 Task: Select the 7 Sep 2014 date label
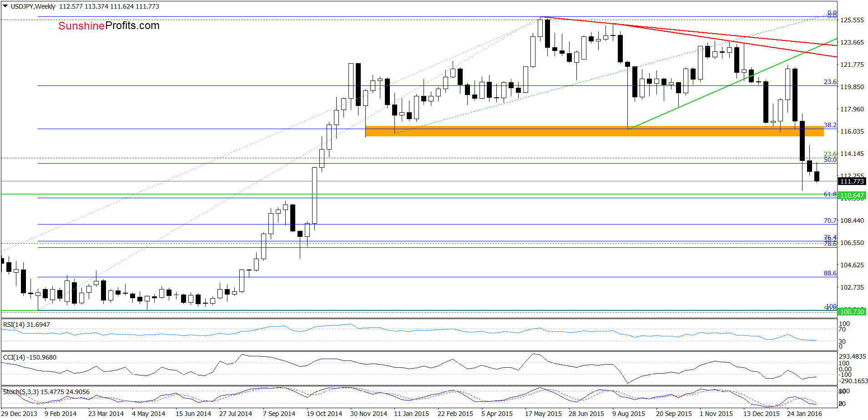click(279, 414)
